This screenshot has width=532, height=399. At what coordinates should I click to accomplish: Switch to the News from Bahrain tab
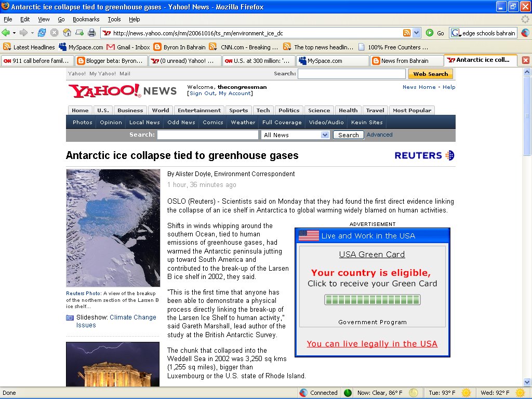(406, 61)
